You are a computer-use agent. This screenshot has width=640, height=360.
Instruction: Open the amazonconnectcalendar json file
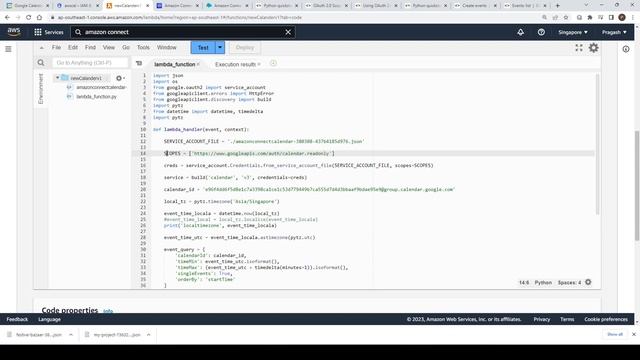[x=101, y=87]
